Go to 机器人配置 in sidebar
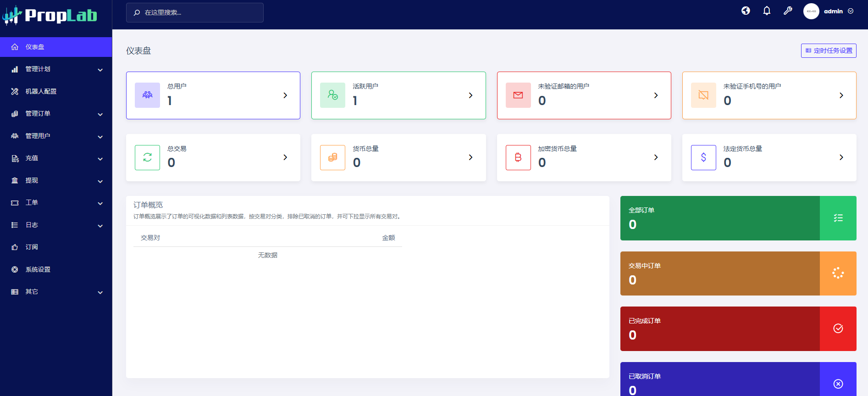 [x=41, y=91]
